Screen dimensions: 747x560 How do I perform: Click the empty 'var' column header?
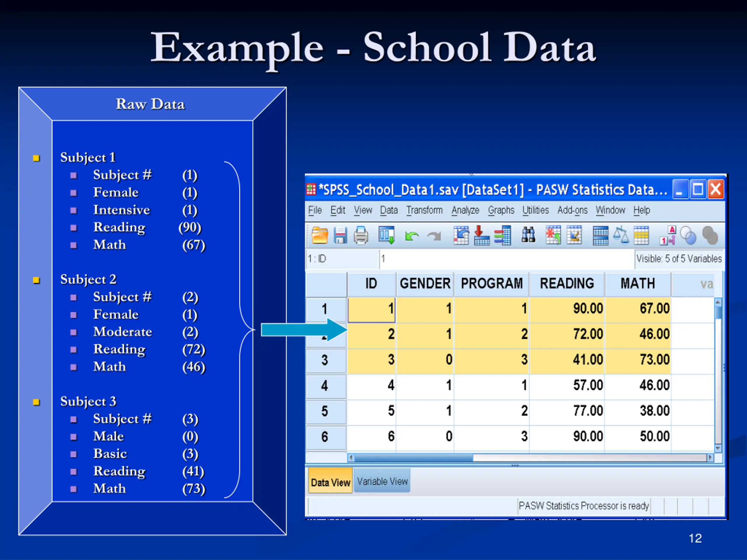coord(693,284)
